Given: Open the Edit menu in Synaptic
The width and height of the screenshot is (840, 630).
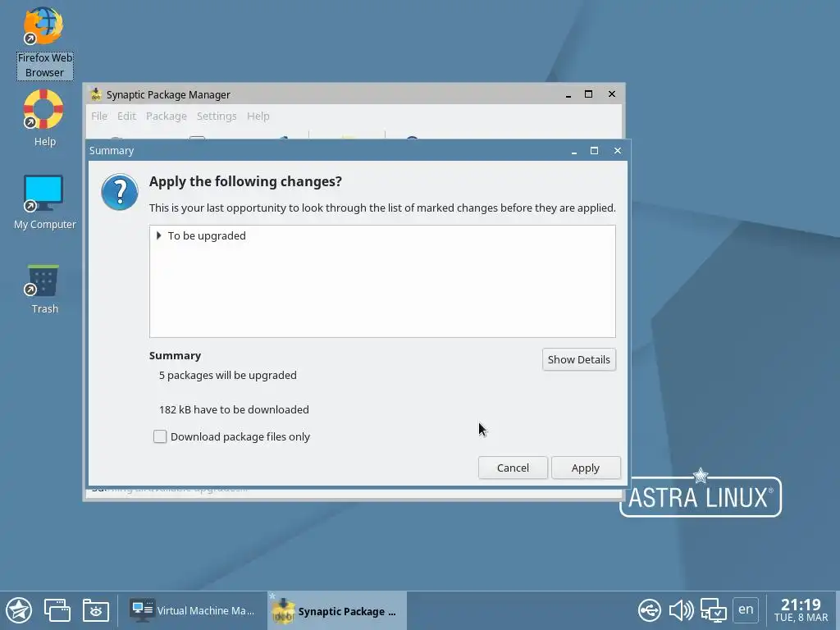Looking at the screenshot, I should pos(126,116).
